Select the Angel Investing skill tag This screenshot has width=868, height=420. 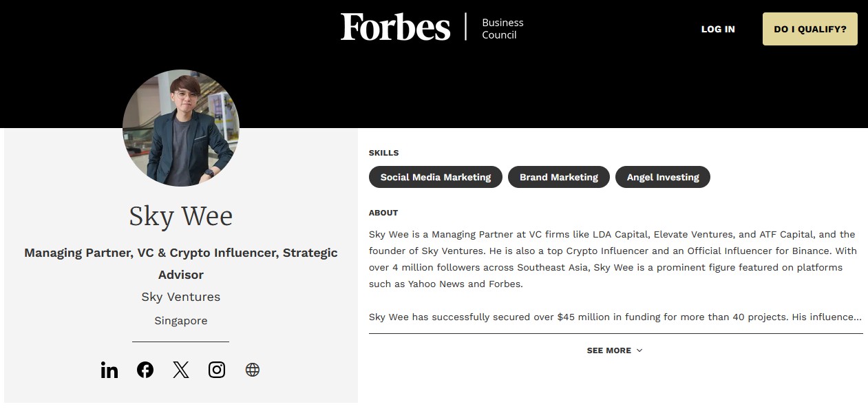(662, 177)
